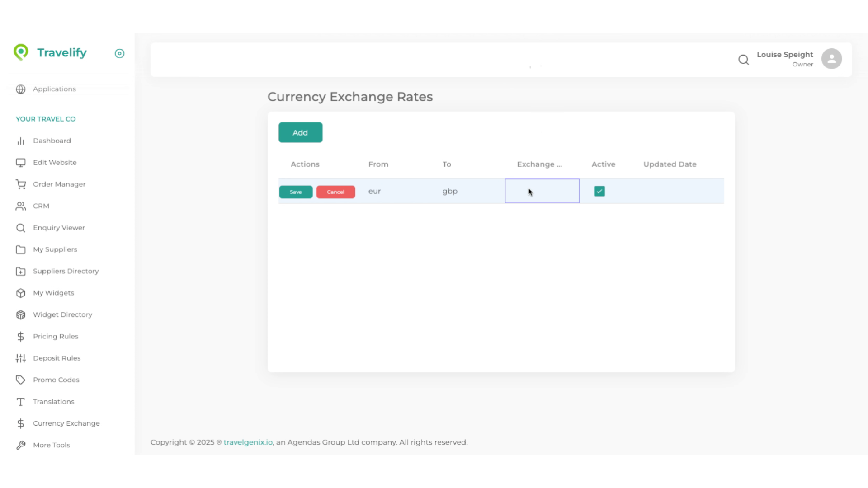Navigate to Currency Exchange in the sidebar
The height and width of the screenshot is (488, 868).
(x=66, y=423)
